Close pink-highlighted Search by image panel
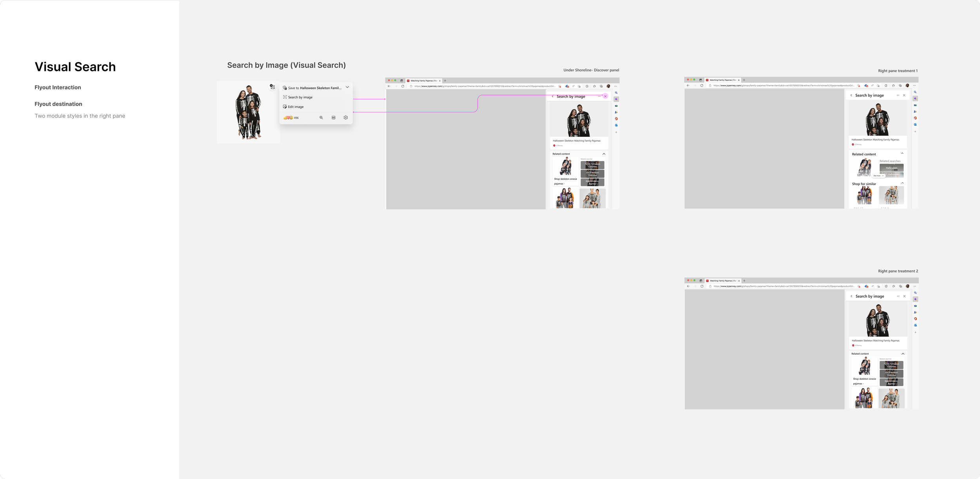The height and width of the screenshot is (479, 980). (x=605, y=96)
